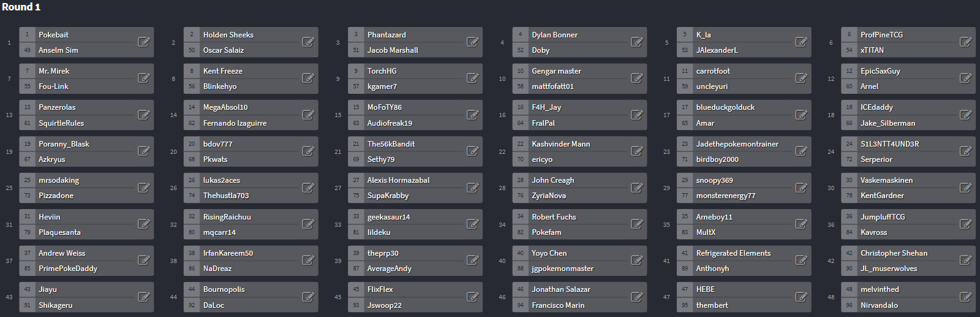Edit the mrsodaking vs Pizzadone match
Image resolution: width=980 pixels, height=317 pixels.
coord(144,188)
